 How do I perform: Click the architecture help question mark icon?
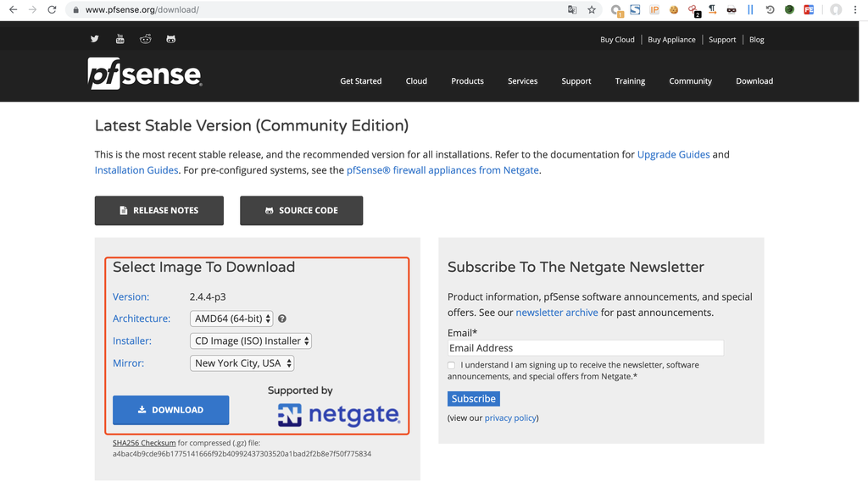[x=282, y=319]
